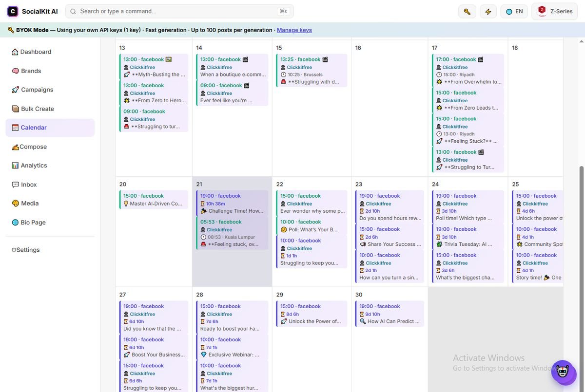
Task: Open the 25th Unlock the power post
Action: (x=538, y=207)
